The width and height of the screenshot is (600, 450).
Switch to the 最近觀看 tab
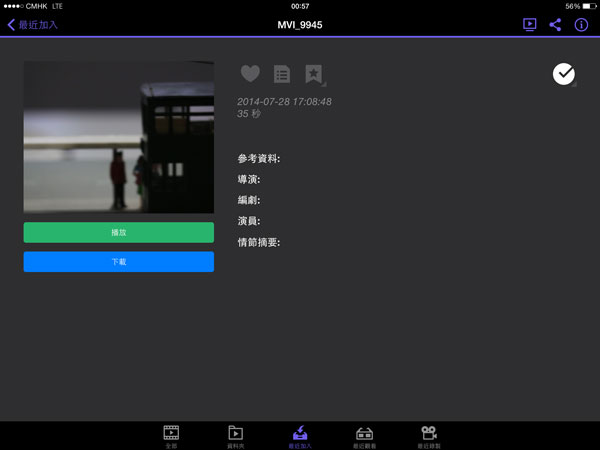(365, 435)
